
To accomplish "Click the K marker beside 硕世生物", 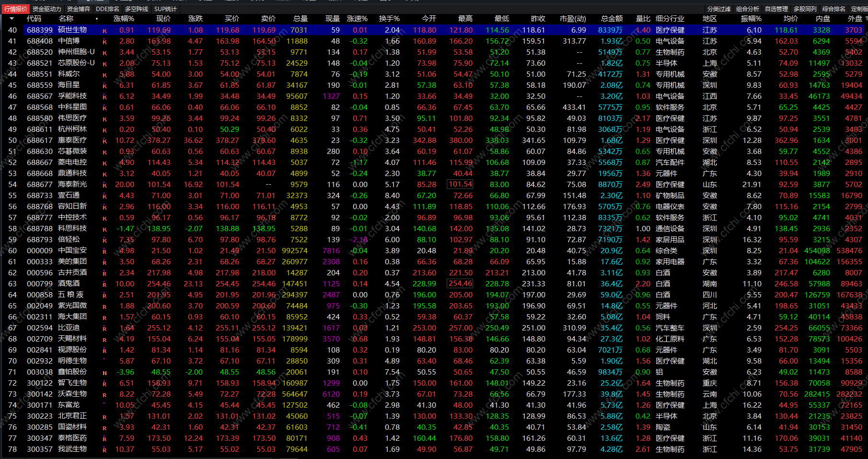I will coord(104,31).
